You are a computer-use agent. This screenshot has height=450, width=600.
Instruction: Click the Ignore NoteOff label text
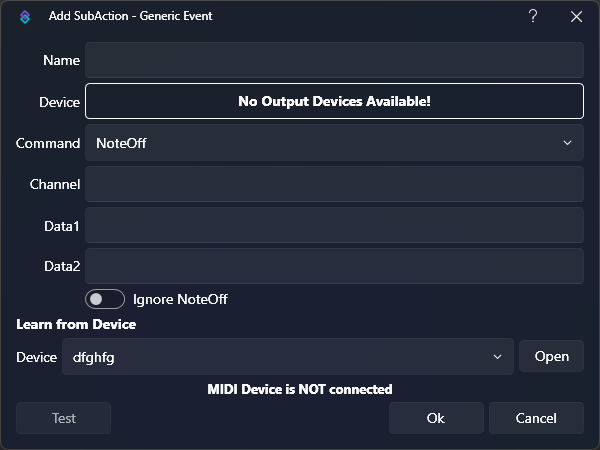180,299
